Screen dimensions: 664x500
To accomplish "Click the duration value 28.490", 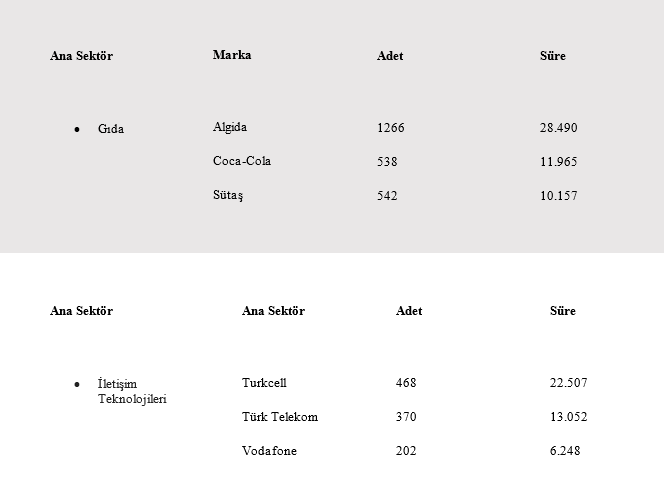I will tap(559, 128).
